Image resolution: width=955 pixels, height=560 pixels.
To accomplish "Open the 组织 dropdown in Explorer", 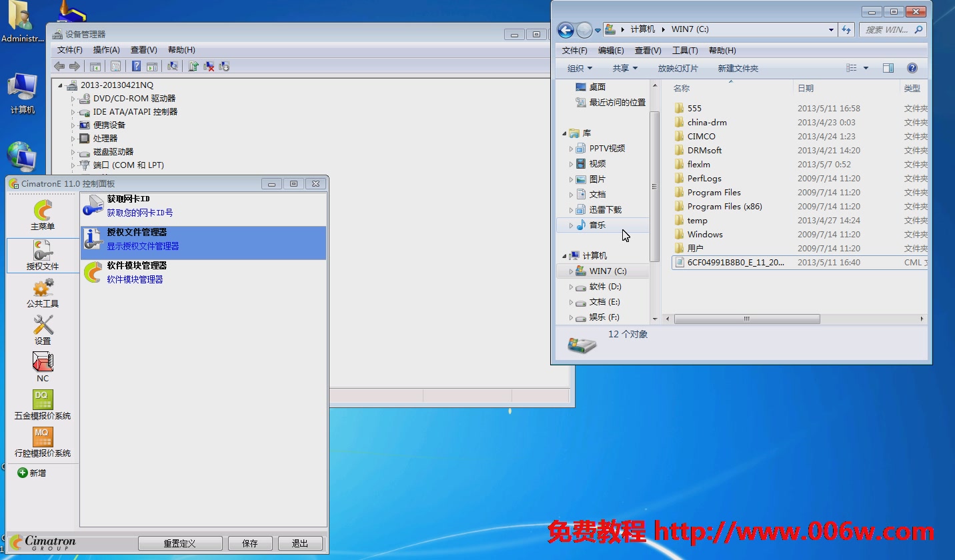I will pyautogui.click(x=580, y=68).
